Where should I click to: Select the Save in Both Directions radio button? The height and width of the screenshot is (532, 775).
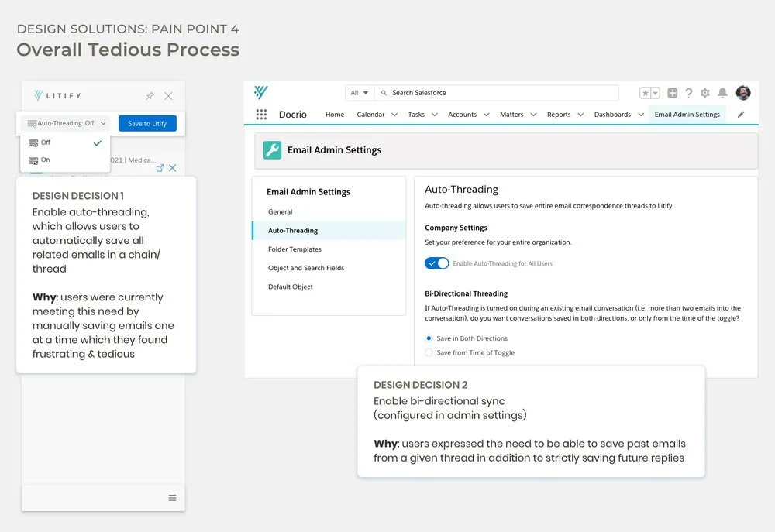point(429,338)
